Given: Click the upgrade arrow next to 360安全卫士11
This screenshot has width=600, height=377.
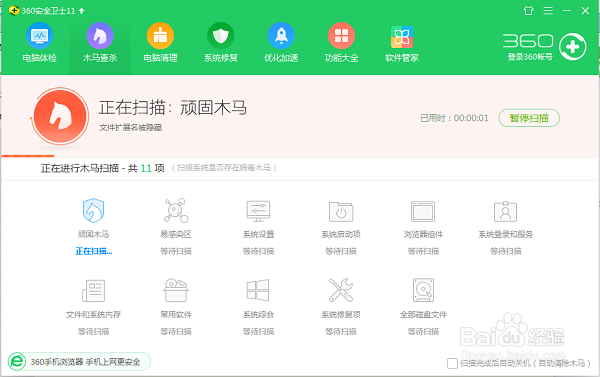Looking at the screenshot, I should click(x=82, y=11).
